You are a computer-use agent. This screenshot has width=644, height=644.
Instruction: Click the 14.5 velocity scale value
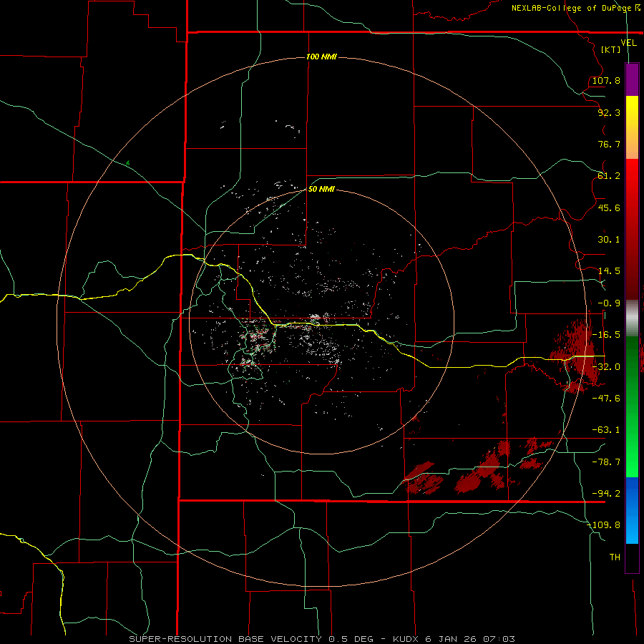point(609,271)
